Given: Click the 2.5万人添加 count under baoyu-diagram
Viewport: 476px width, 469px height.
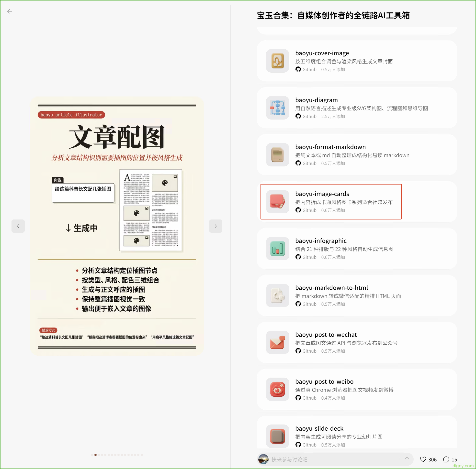Looking at the screenshot, I should pyautogui.click(x=333, y=116).
